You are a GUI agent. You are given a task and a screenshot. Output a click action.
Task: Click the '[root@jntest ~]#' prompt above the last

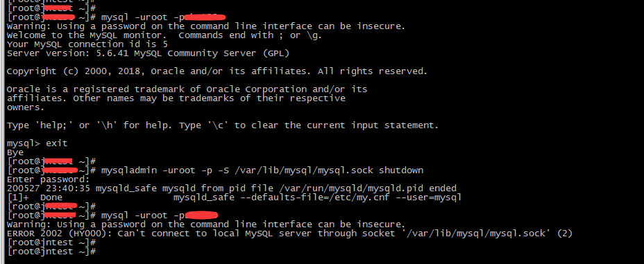[x=51, y=243]
